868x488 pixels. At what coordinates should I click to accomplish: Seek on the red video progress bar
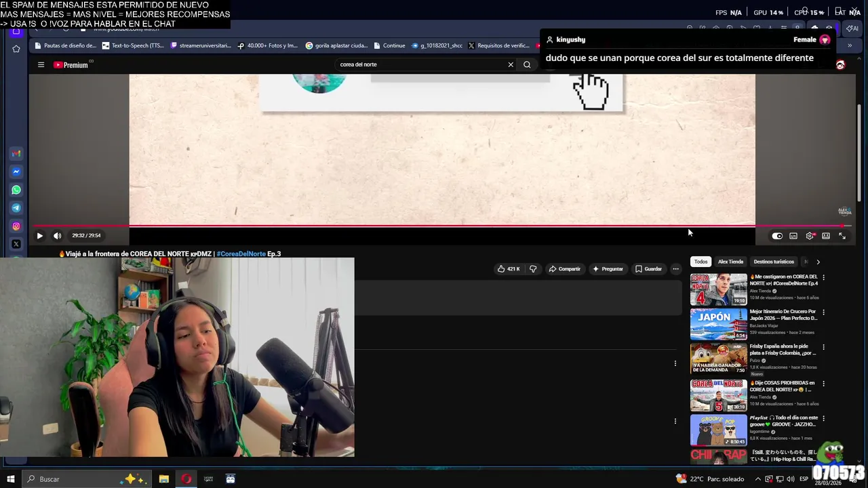click(x=441, y=226)
